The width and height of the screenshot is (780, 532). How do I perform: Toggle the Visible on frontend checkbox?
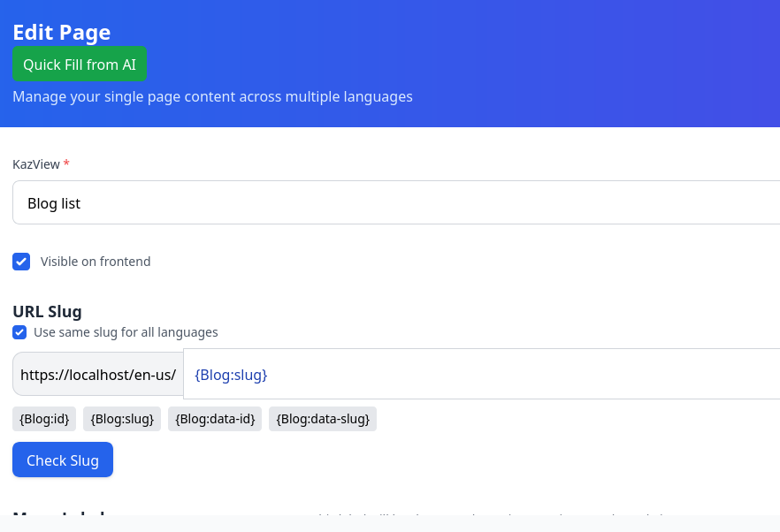tap(21, 262)
